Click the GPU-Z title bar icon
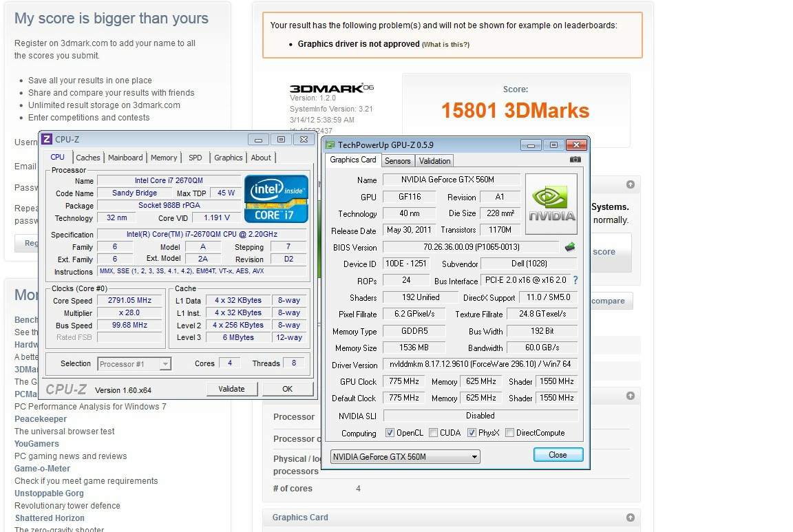 click(x=330, y=145)
